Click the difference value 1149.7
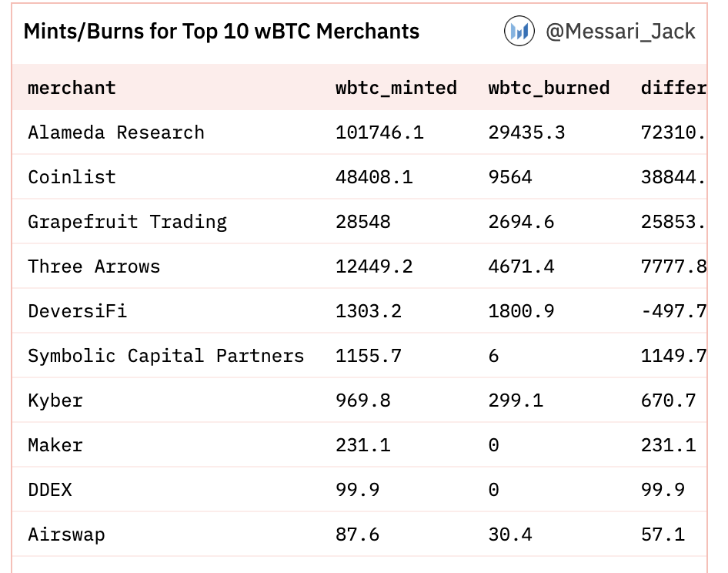The image size is (728, 573). 673,356
